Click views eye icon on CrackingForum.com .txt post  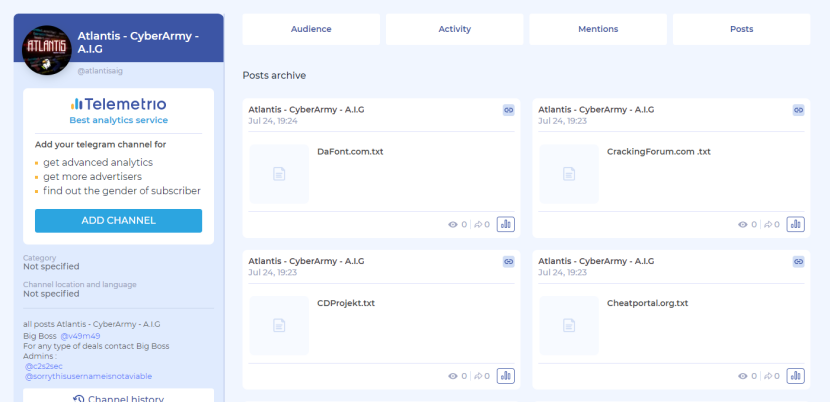pos(743,225)
